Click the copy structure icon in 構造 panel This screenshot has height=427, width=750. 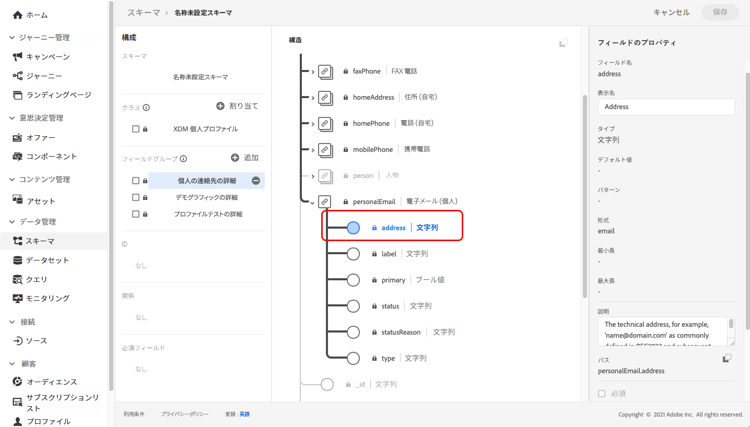[x=563, y=43]
